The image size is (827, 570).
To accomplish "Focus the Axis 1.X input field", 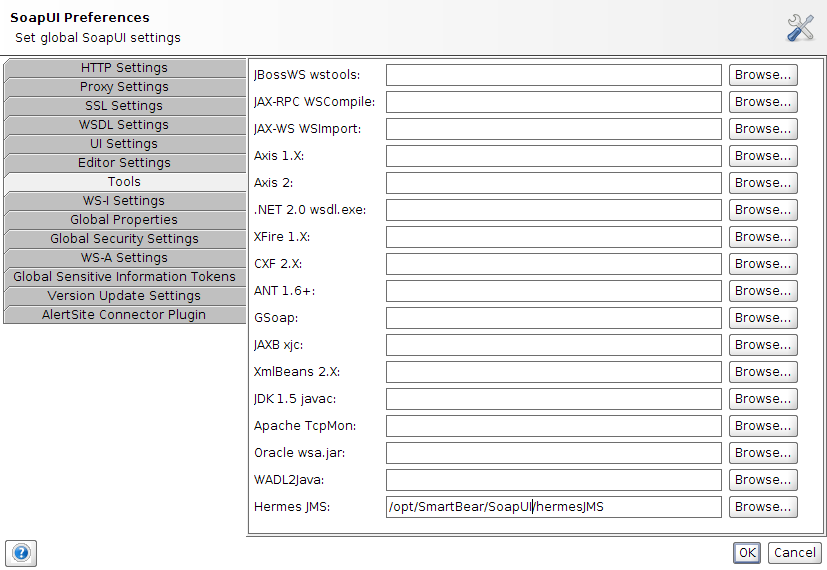I will 554,156.
